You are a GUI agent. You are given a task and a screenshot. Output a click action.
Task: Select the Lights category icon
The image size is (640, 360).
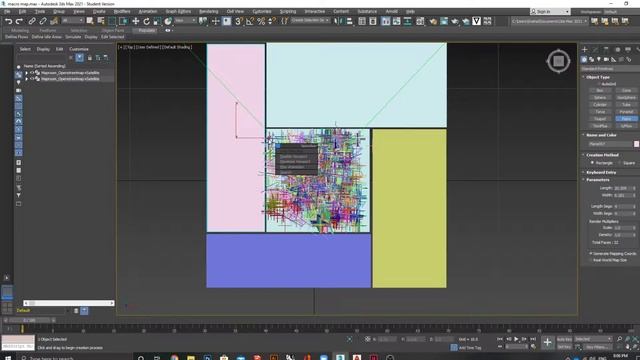coord(599,60)
